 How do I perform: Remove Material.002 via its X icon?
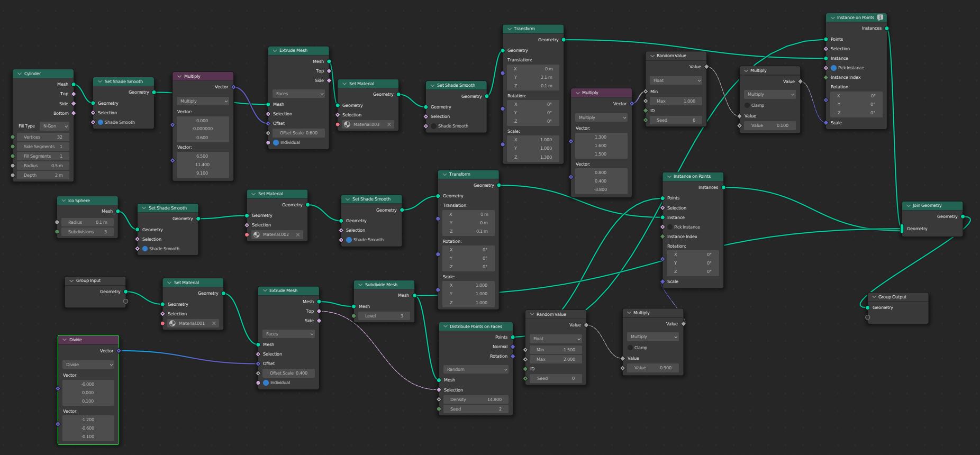point(298,234)
